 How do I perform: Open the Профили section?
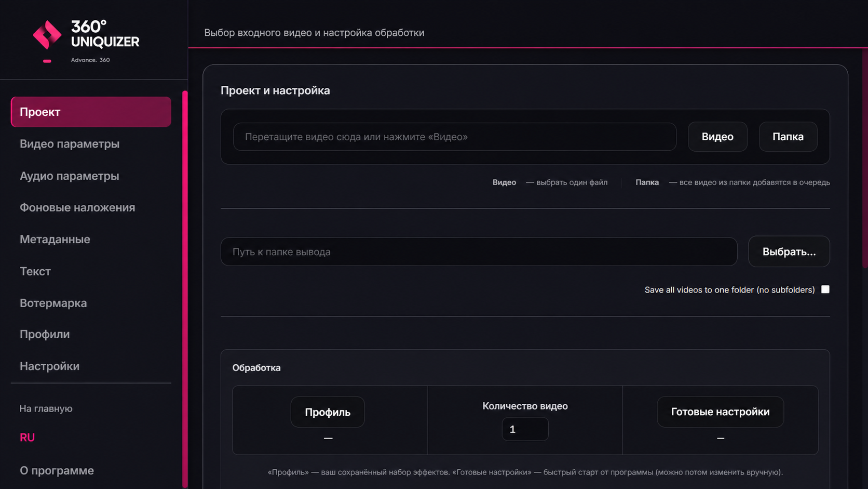45,334
